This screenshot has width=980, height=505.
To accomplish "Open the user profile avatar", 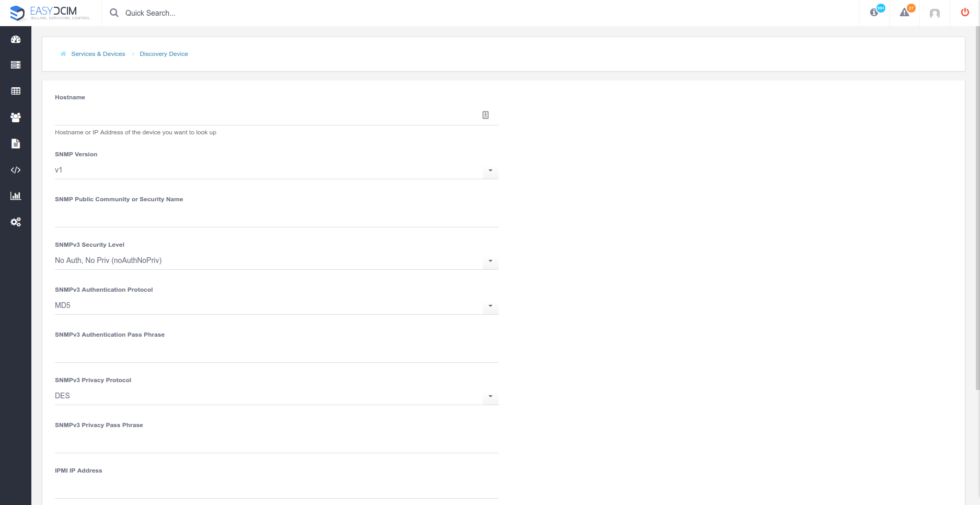I will (935, 13).
